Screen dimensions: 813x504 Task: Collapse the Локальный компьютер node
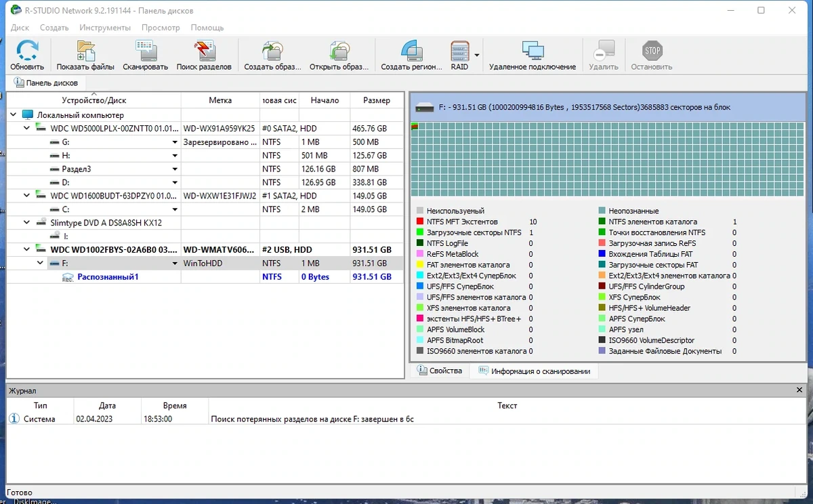14,115
